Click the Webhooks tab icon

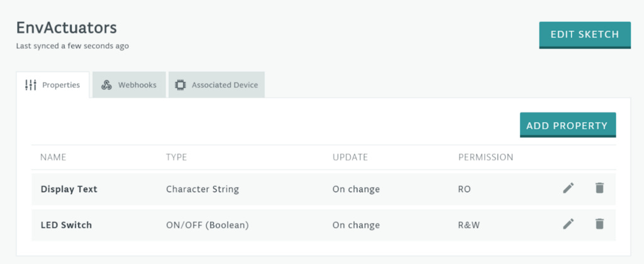point(106,85)
